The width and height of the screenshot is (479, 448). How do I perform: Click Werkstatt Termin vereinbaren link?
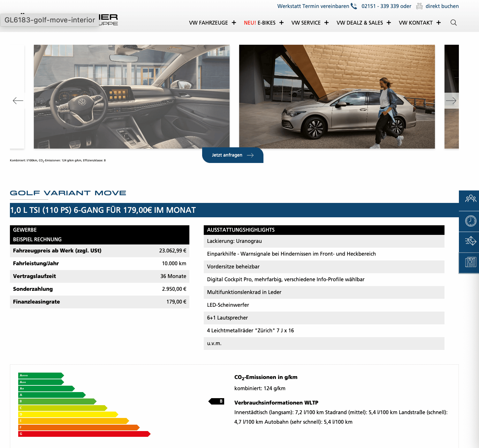[313, 6]
